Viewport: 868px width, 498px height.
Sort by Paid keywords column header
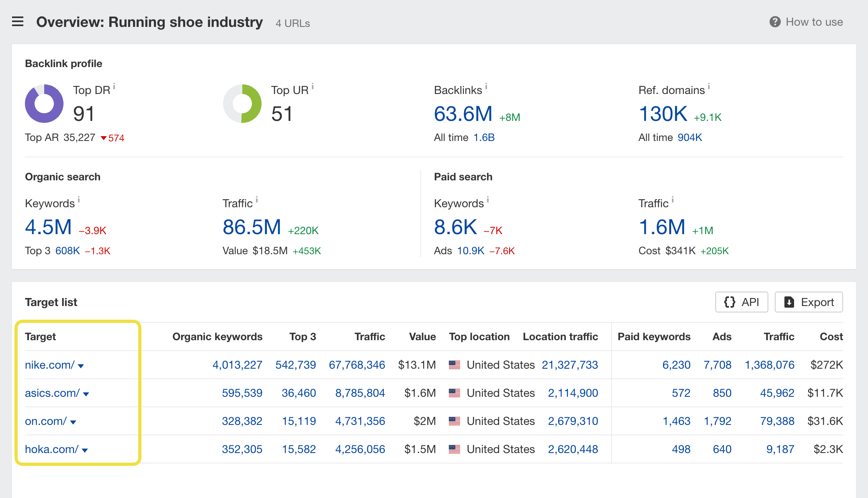[654, 337]
